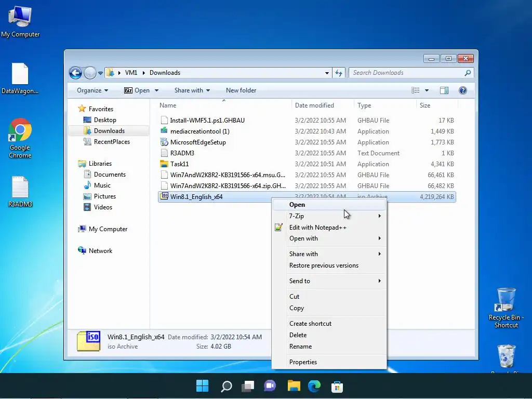The image size is (532, 399).
Task: Sort by the Date modified column header
Action: (x=322, y=105)
